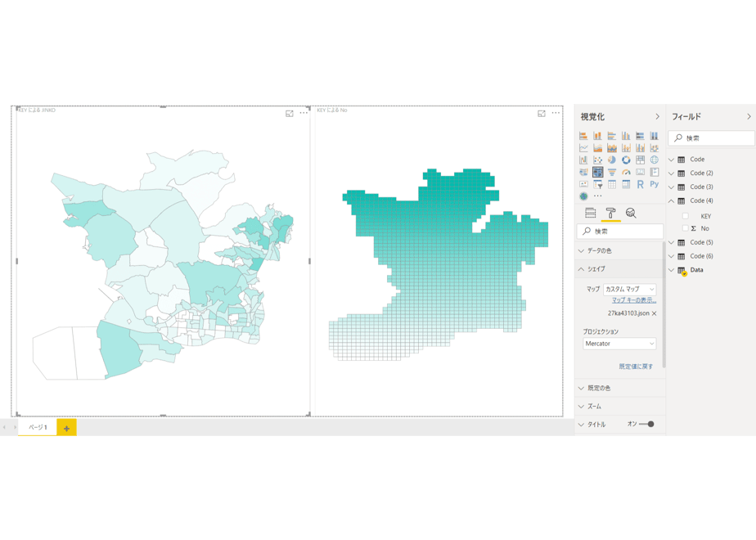
Task: Collapse the Code (4) table
Action: coord(671,200)
